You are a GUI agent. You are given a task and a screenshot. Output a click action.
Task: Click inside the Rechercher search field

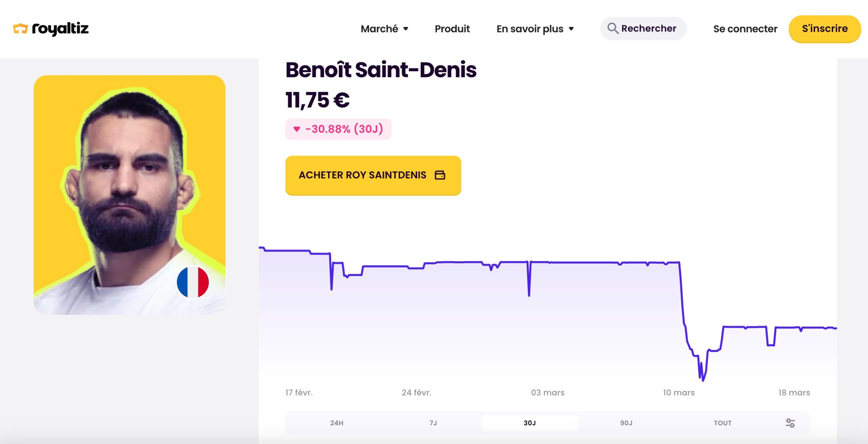pyautogui.click(x=649, y=29)
